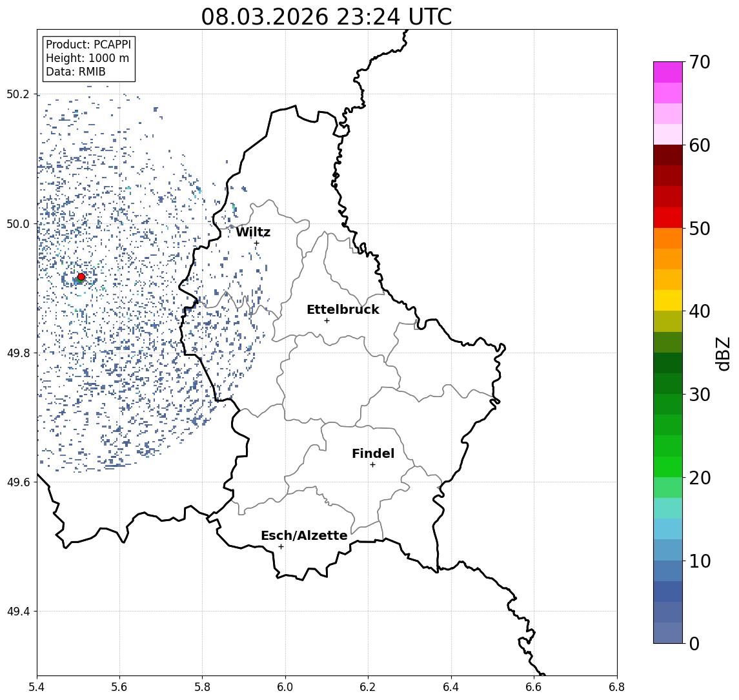Click the 49.4 latitude axis label
Image resolution: width=739 pixels, height=700 pixels.
pos(17,612)
